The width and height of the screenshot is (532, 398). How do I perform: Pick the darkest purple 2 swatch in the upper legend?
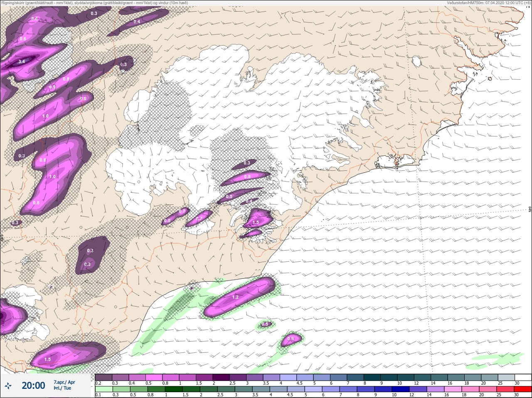pos(221,377)
